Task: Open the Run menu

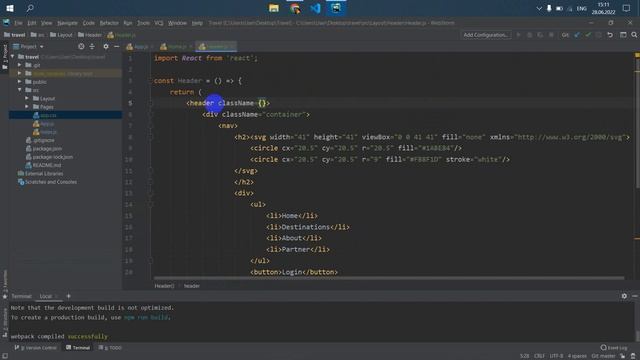Action: click(128, 23)
